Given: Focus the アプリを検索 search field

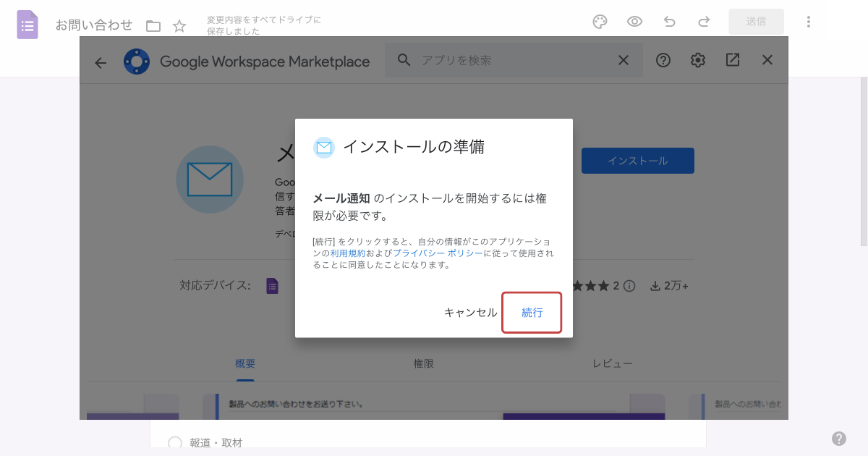Looking at the screenshot, I should (514, 60).
